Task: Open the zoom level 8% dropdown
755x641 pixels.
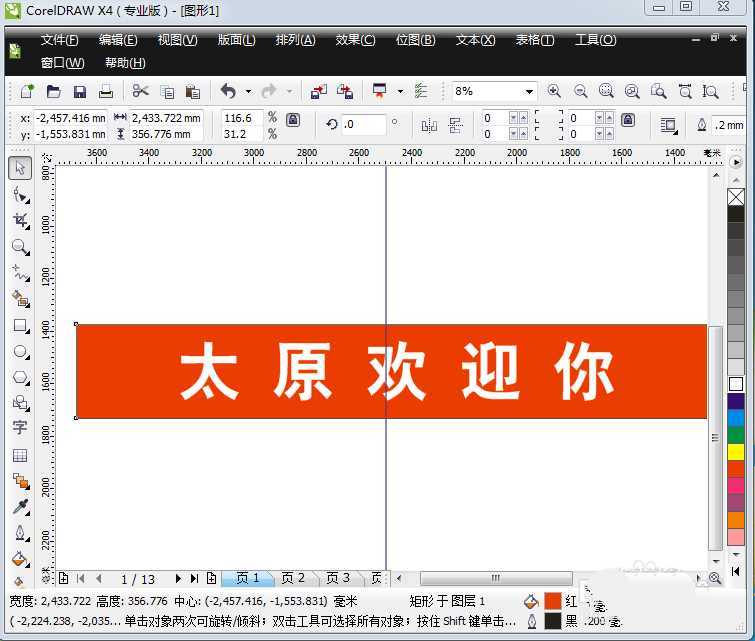Action: pos(528,91)
